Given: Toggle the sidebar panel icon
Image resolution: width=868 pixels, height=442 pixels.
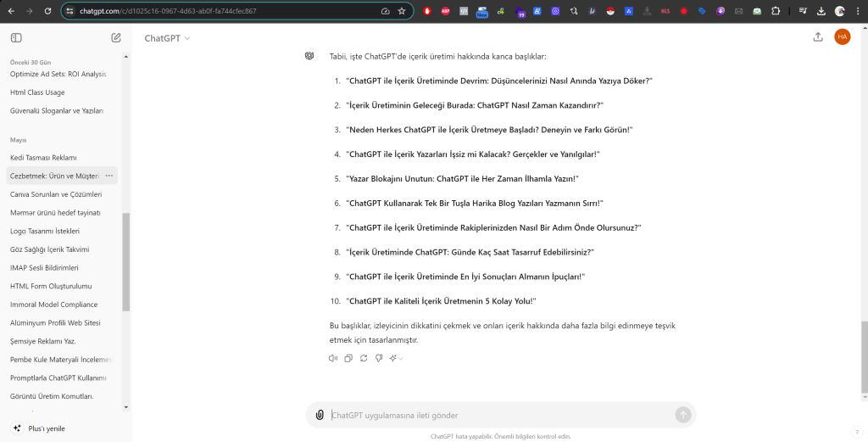Looking at the screenshot, I should pyautogui.click(x=16, y=38).
